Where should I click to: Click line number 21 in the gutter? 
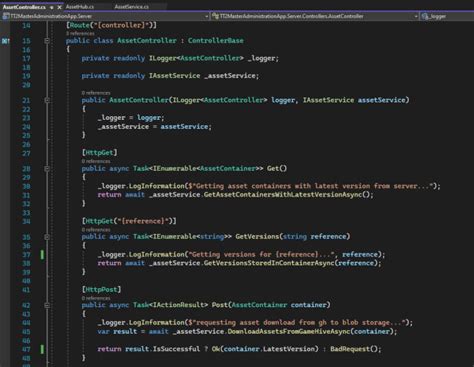(26, 100)
